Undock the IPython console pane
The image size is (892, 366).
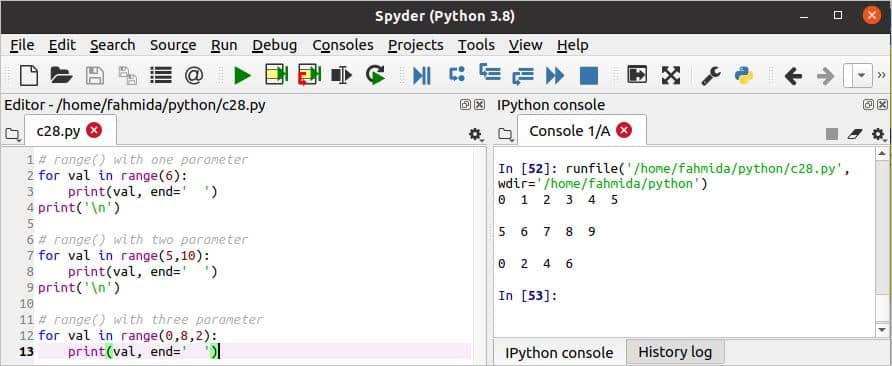point(868,105)
